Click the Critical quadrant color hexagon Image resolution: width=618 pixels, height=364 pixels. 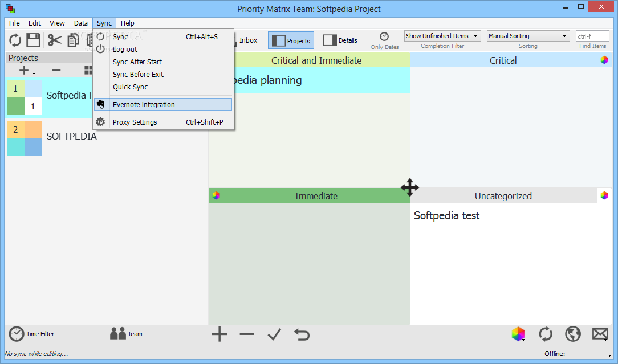click(x=604, y=60)
